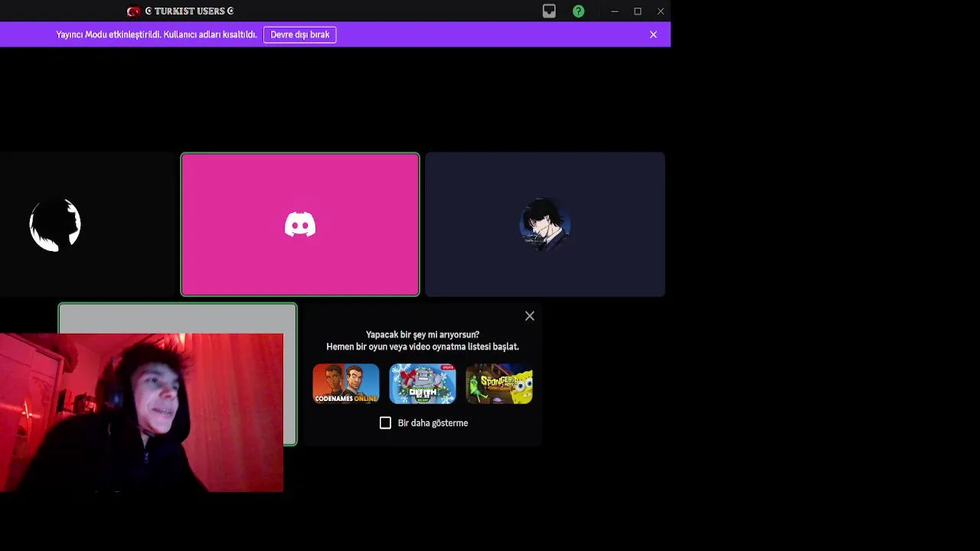980x551 pixels.
Task: Click the Turkish flag server icon
Action: [x=134, y=11]
